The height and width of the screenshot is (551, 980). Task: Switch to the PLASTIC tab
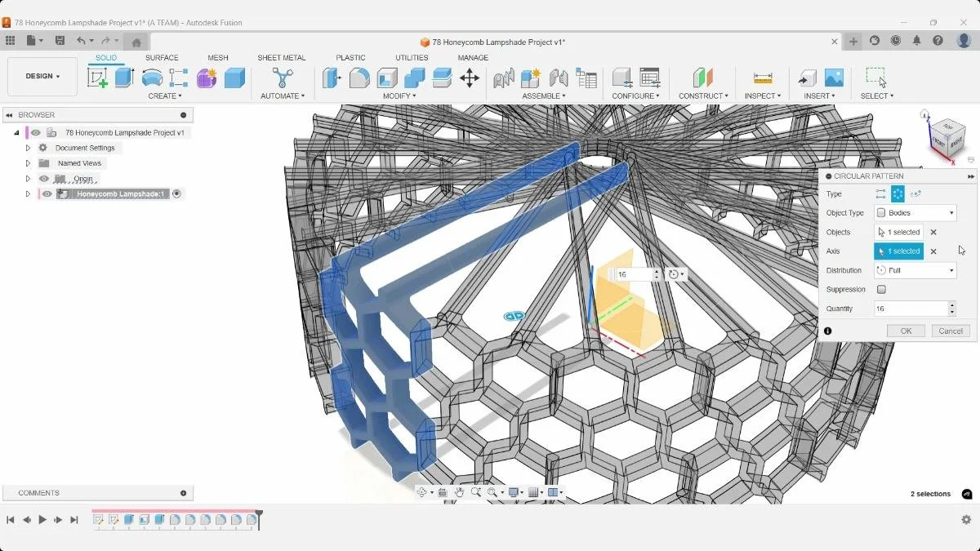350,58
